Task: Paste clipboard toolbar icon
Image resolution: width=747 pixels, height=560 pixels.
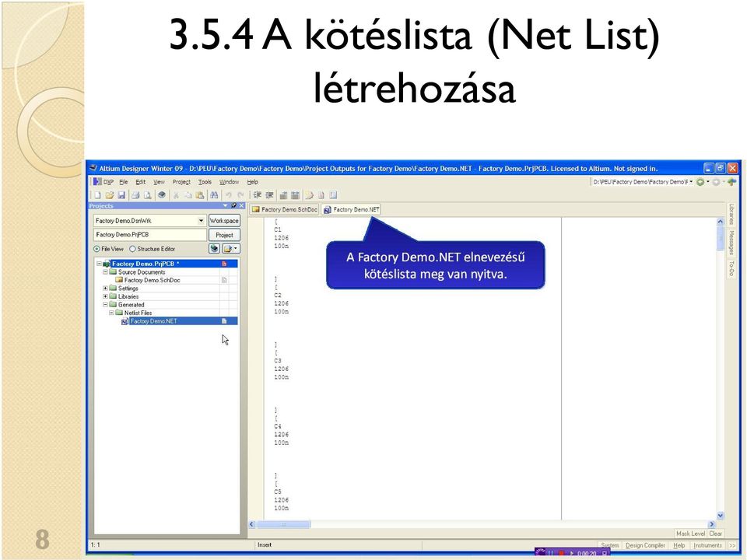Action: 200,195
